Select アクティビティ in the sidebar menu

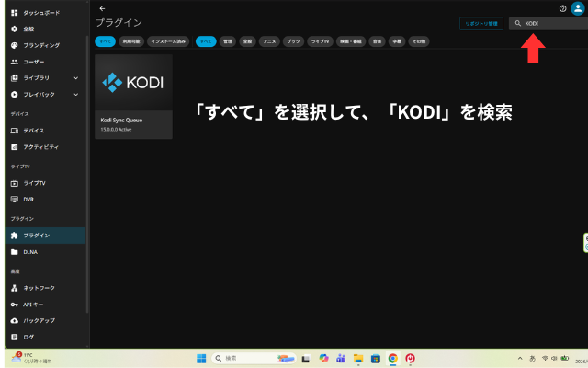point(40,147)
